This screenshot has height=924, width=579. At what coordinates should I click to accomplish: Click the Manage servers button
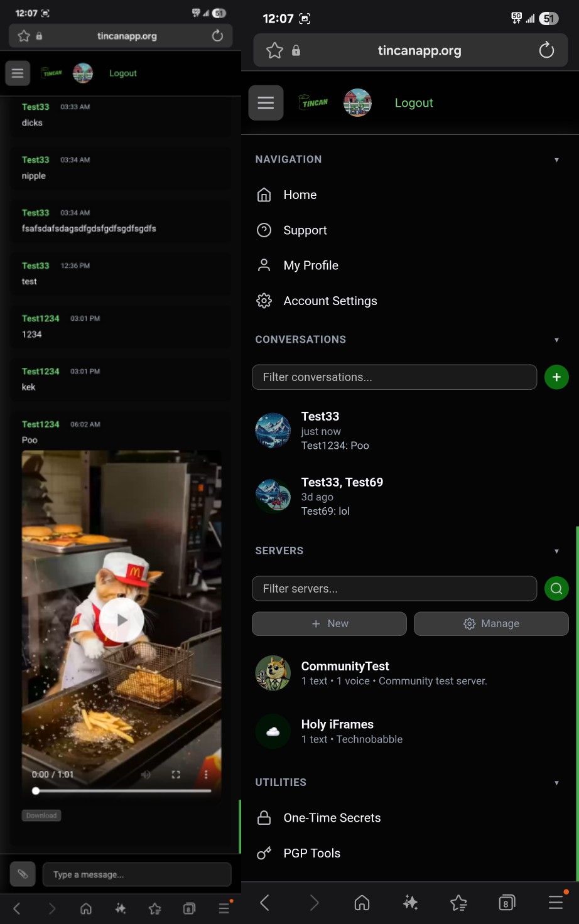coord(491,623)
